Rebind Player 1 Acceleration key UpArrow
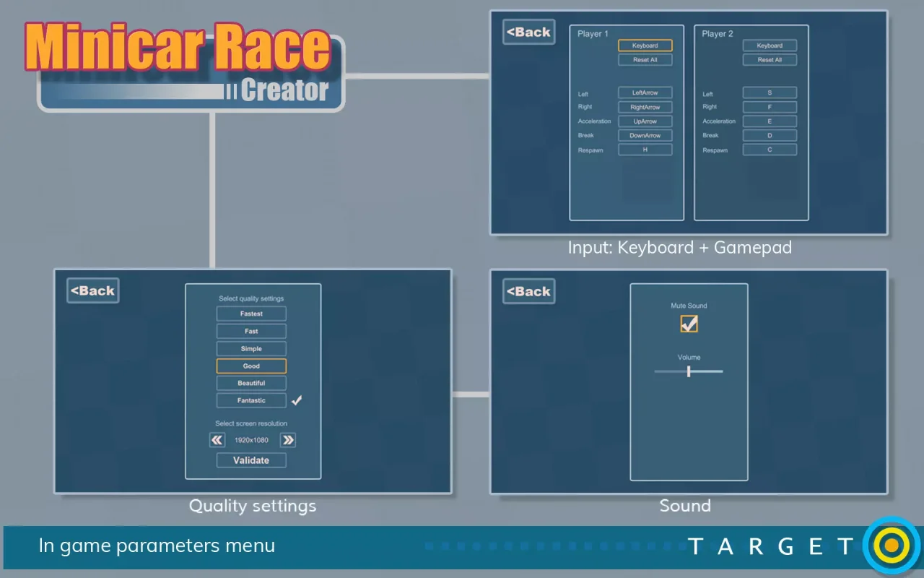This screenshot has height=578, width=924. (x=645, y=121)
